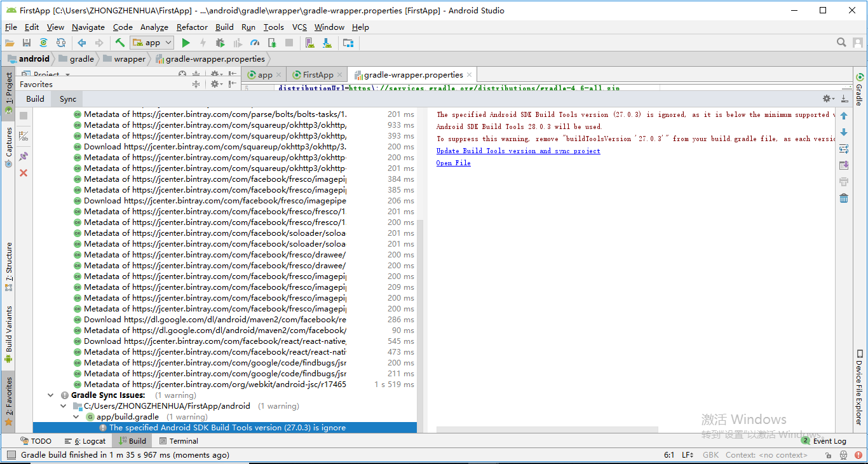Click the Save All disk icon
This screenshot has width=868, height=464.
(x=27, y=43)
